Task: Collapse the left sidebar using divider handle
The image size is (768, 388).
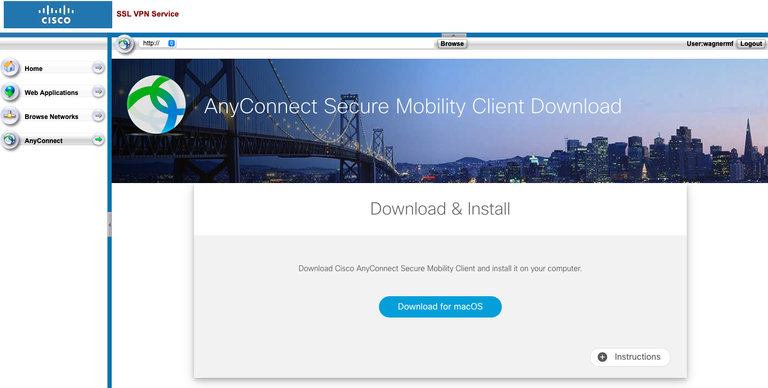Action: [x=109, y=225]
